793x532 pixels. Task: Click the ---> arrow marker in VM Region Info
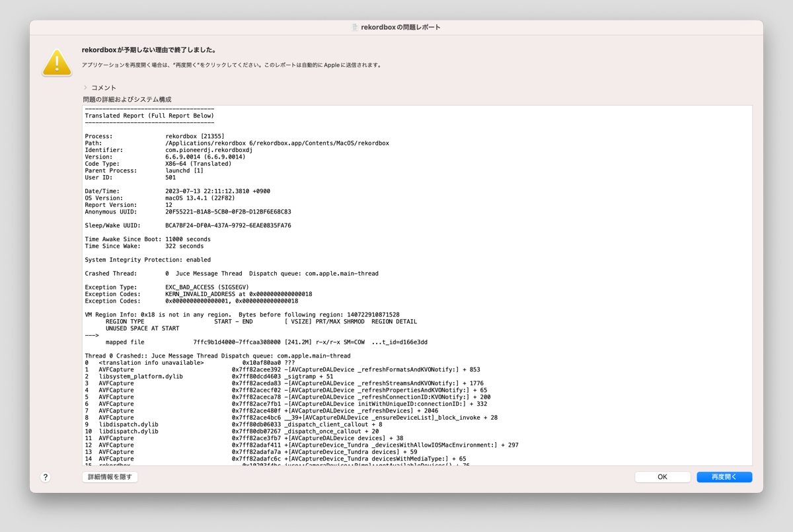click(92, 335)
